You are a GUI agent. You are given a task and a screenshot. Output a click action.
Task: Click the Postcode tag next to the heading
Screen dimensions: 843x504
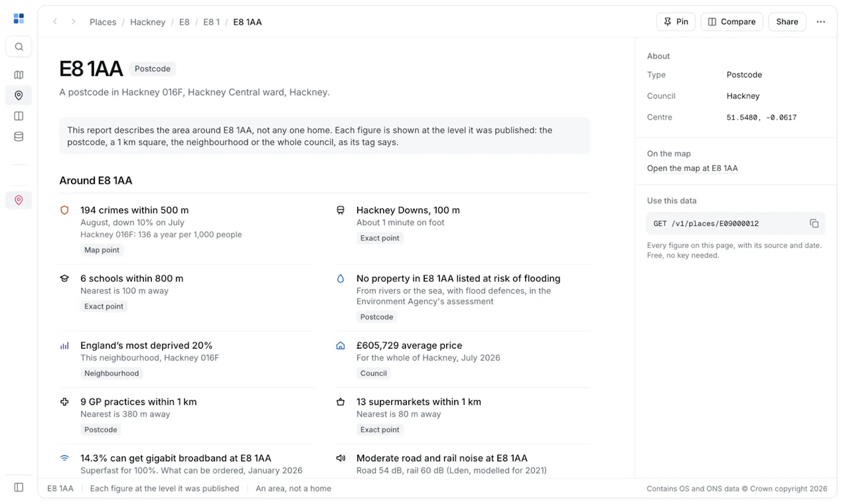point(152,68)
